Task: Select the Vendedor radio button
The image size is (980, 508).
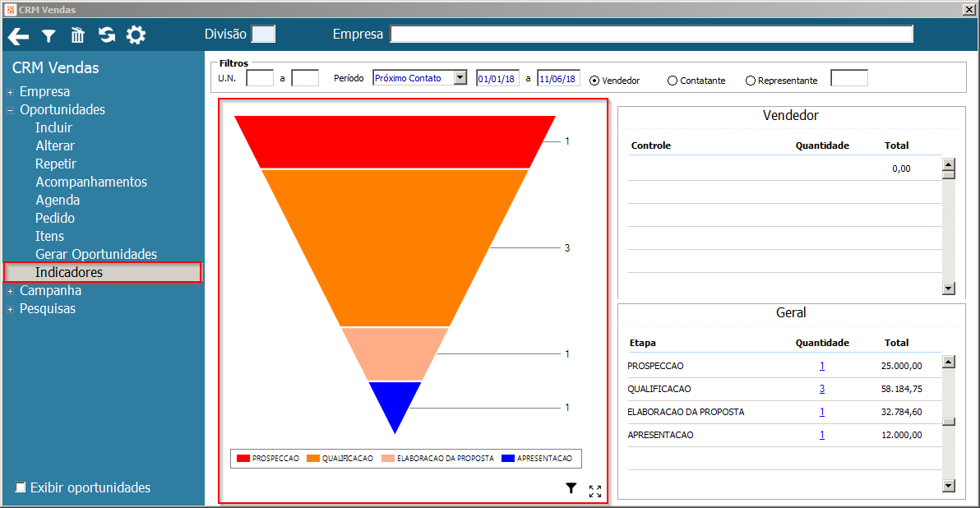Action: (594, 81)
